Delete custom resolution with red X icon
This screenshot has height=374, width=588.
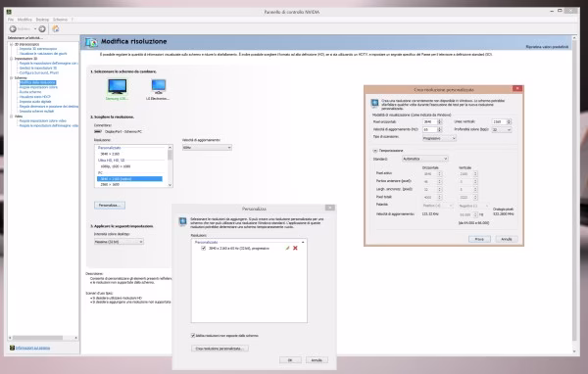[296, 248]
